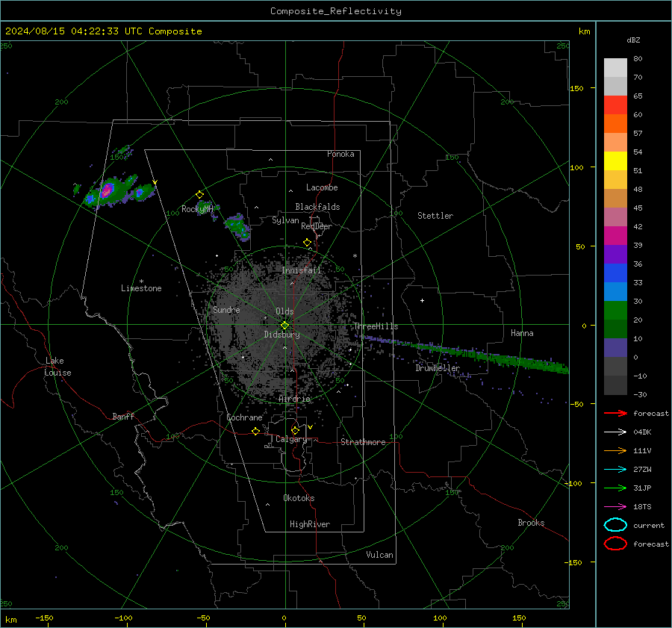Click the white 04DK arrow icon
This screenshot has width=672, height=628.
[615, 432]
